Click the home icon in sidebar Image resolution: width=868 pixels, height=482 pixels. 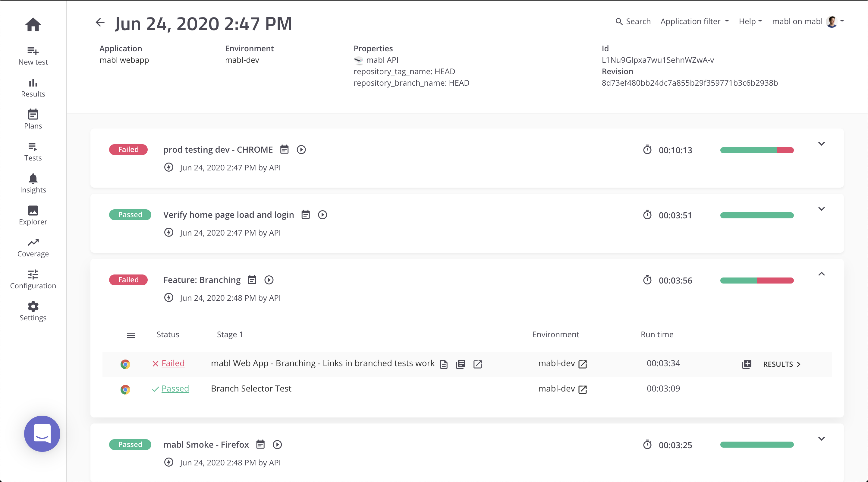click(x=33, y=24)
